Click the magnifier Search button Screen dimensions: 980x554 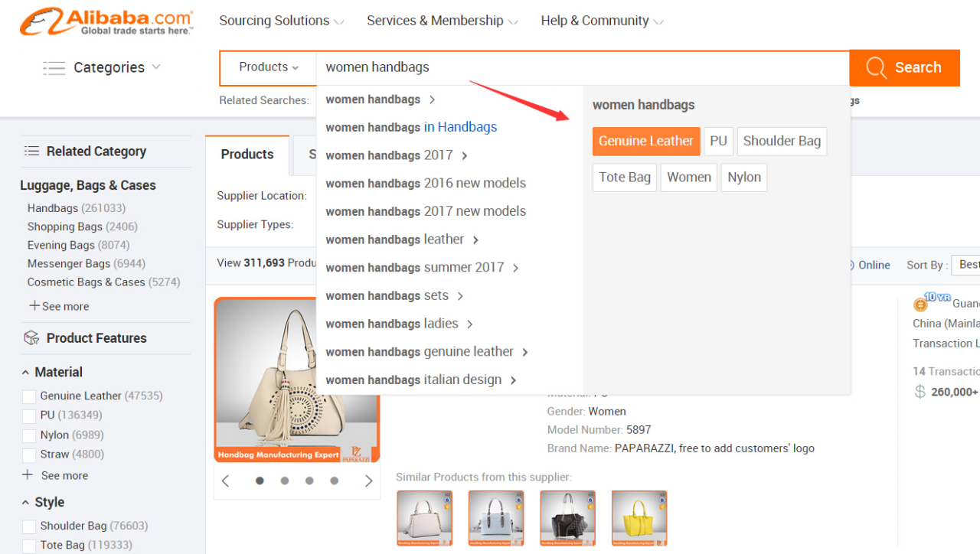point(904,68)
